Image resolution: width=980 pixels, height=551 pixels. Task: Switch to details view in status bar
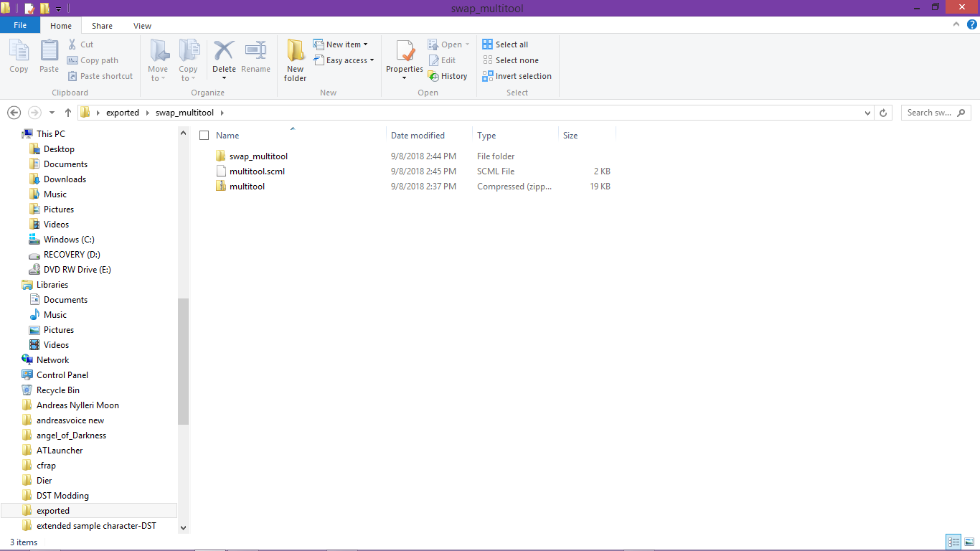coord(953,542)
